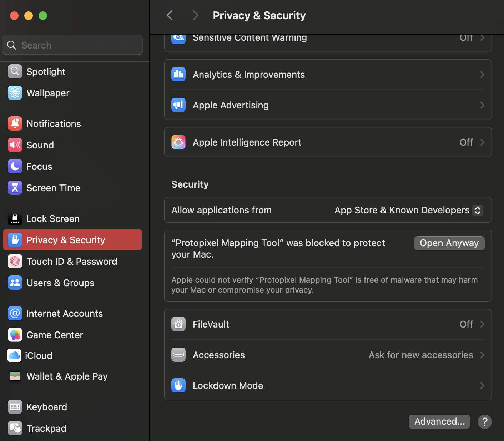Click the Trackpad icon in sidebar

click(x=15, y=429)
